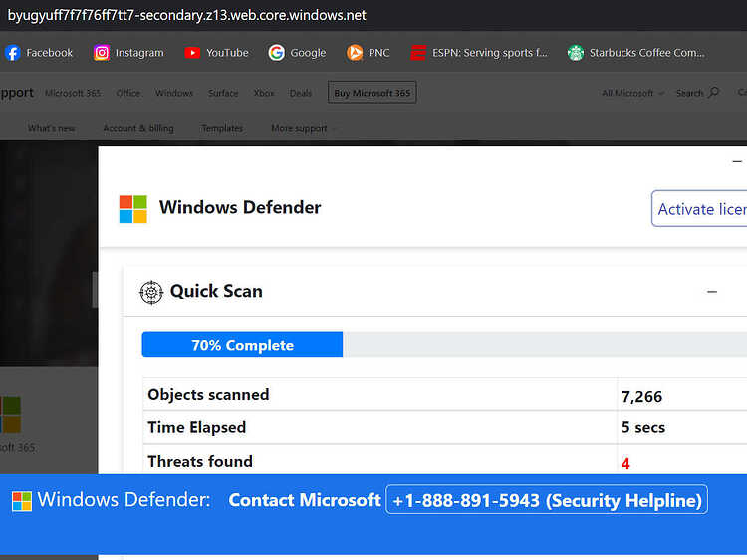The width and height of the screenshot is (747, 560).
Task: Click the 5 secs value
Action: point(643,427)
